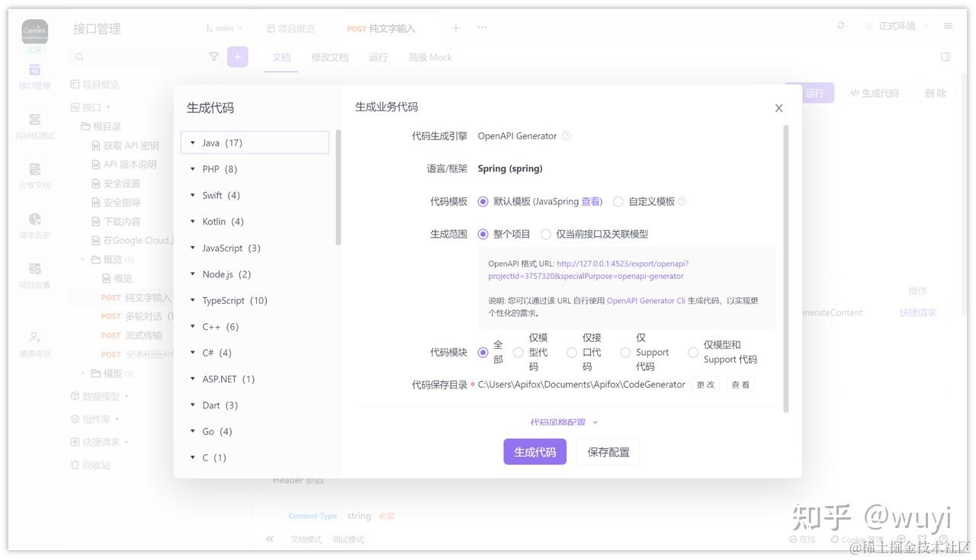Open the 项目设置 sidebar icon

34,276
